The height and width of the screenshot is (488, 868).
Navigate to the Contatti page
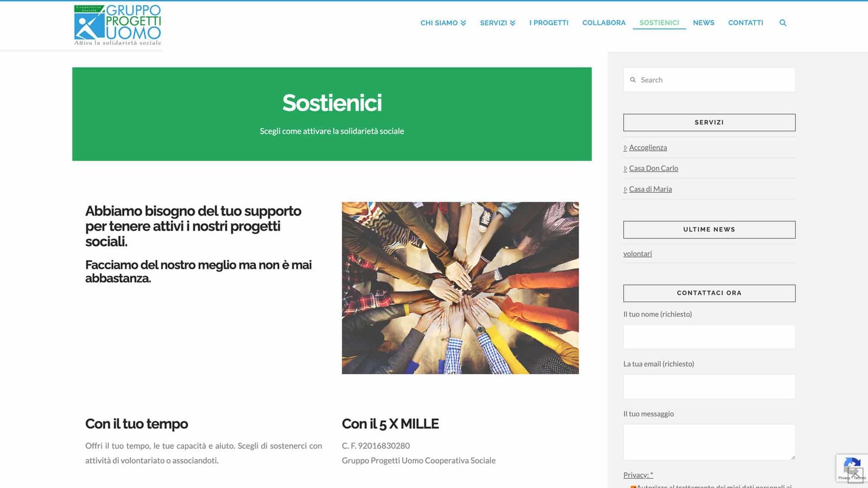pyautogui.click(x=745, y=23)
